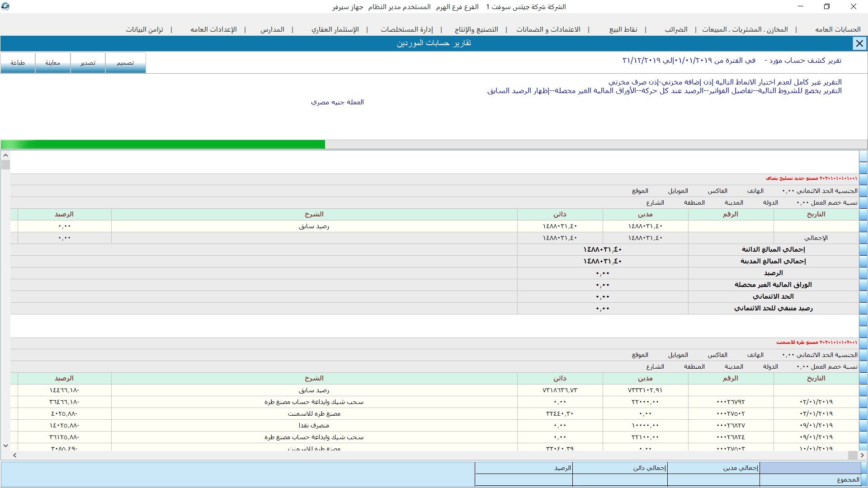
Task: Click debit value ٧٣٣٣١٠٢,٩١
Action: (645, 390)
